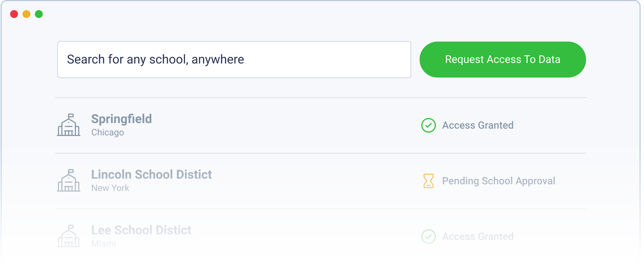Click the faded checkmark beside Lee School Distict
The width and height of the screenshot is (644, 277).
click(x=429, y=237)
